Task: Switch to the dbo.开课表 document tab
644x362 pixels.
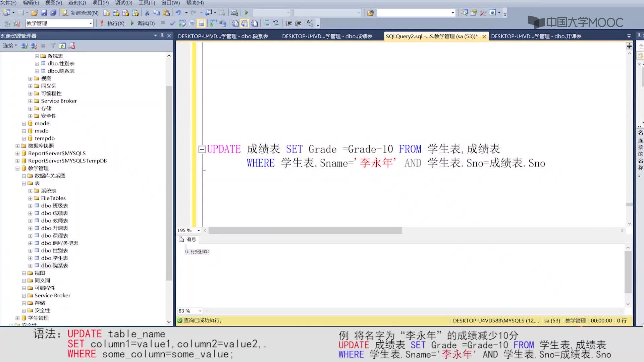Action: tap(536, 36)
